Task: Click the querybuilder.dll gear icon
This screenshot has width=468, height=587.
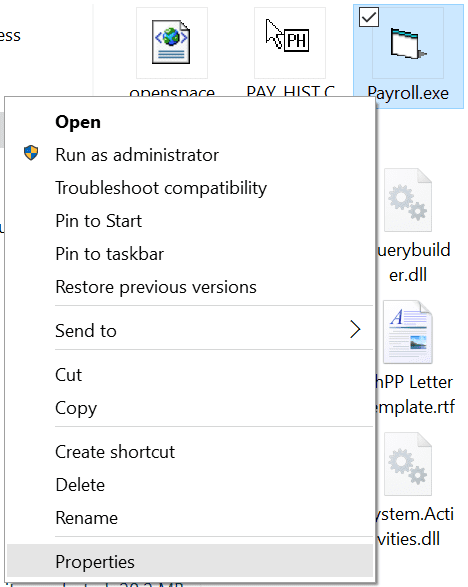Action: coord(407,200)
